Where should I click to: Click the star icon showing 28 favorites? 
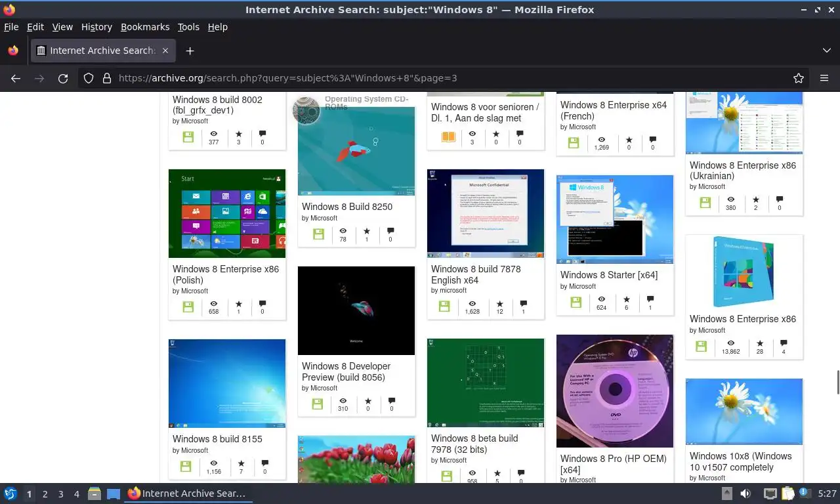[760, 343]
